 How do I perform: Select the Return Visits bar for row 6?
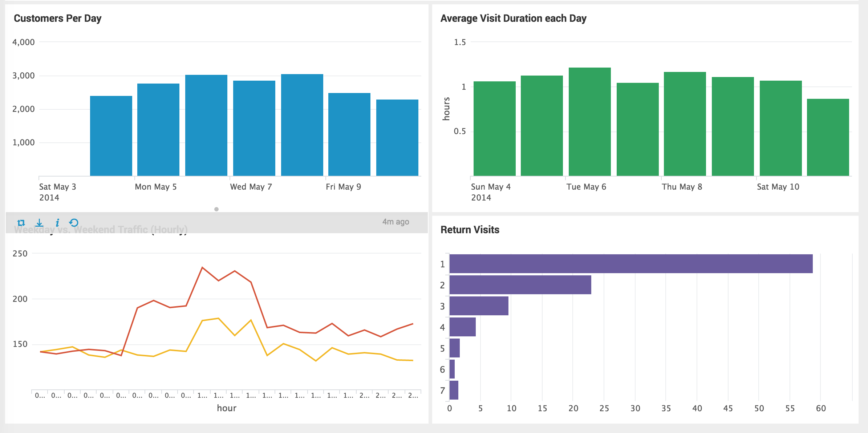[452, 369]
